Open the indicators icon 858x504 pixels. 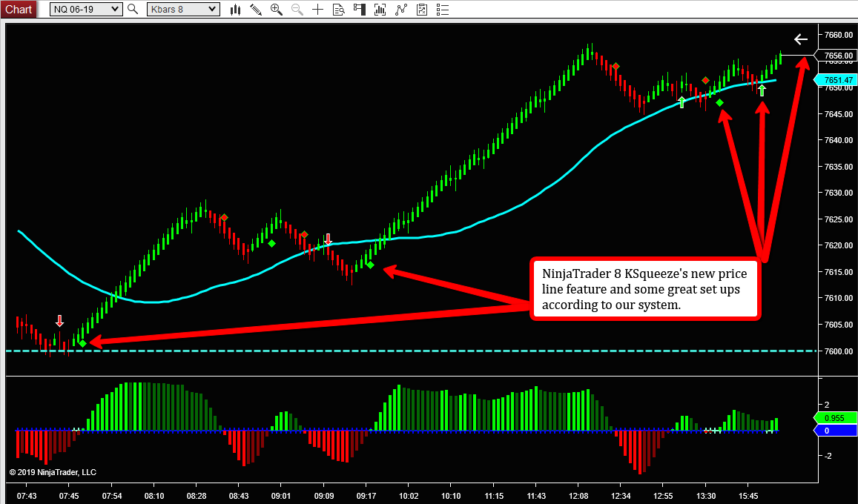[x=380, y=10]
